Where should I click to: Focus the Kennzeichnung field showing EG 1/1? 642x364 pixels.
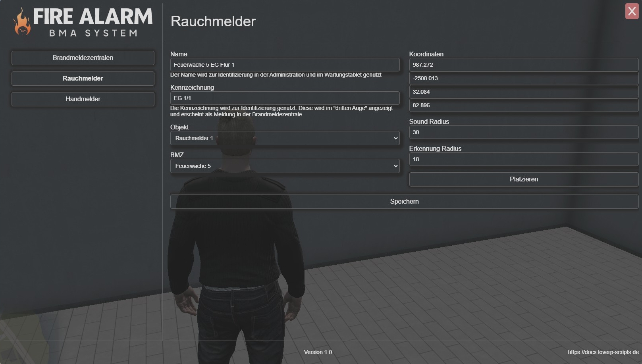(285, 98)
